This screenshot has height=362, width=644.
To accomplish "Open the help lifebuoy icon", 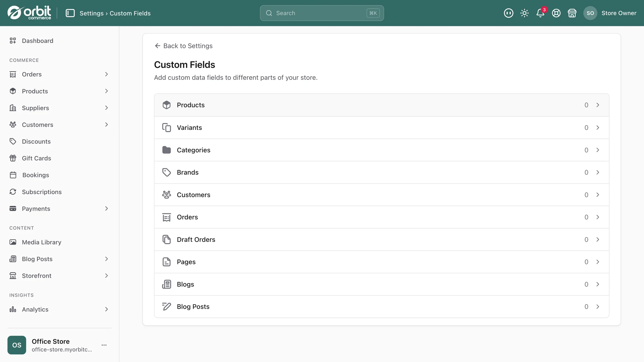I will [556, 13].
